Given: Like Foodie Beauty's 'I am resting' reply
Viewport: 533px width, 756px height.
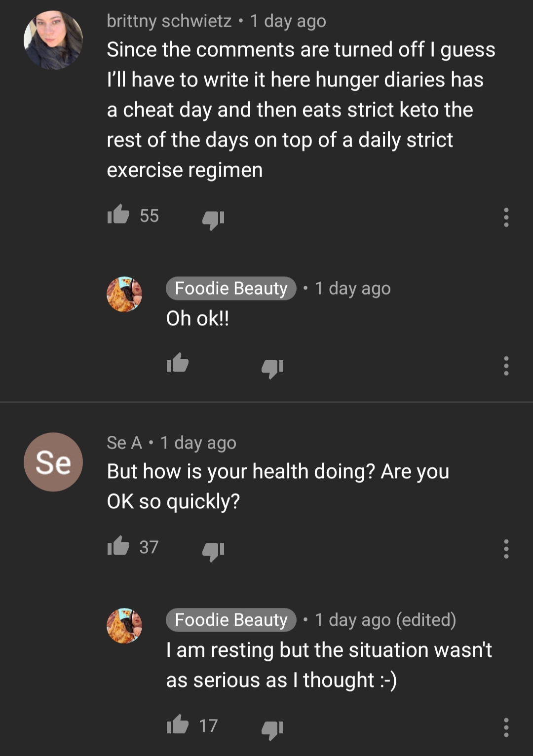Looking at the screenshot, I should (178, 725).
